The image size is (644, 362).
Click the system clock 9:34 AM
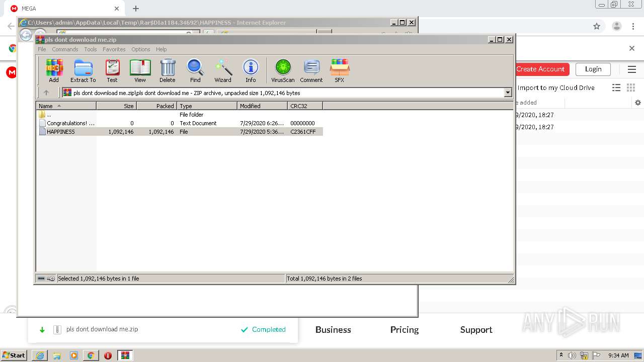click(618, 355)
